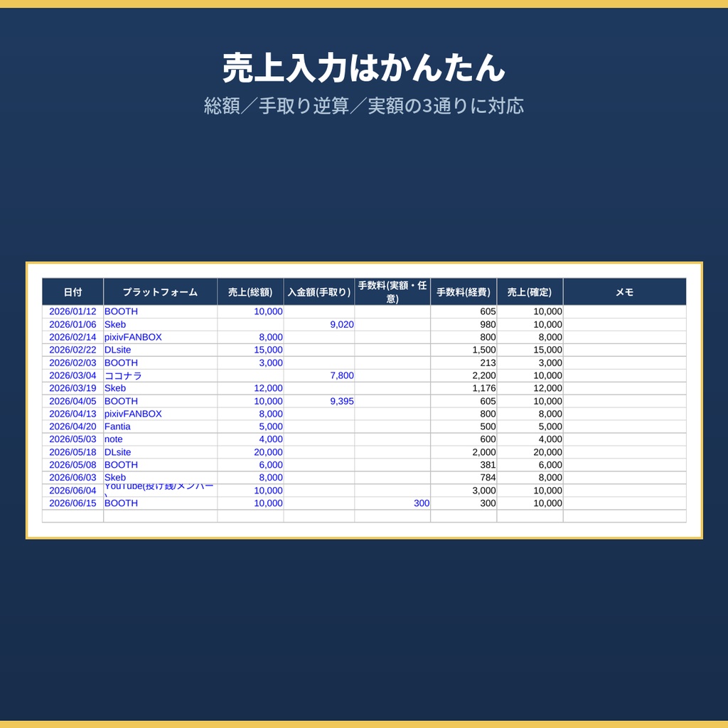Click the メモ cell in the 2026/01/12 row
Screen dimensions: 728x728
624,311
